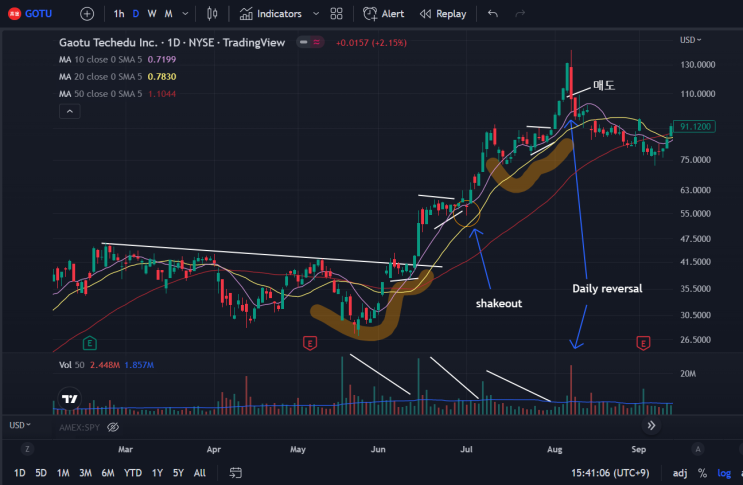The height and width of the screenshot is (485, 743).
Task: Open the indicator templates grid icon
Action: 336,14
